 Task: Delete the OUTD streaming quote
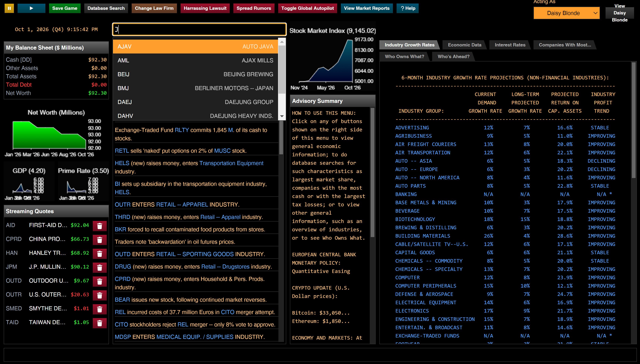coord(100,281)
